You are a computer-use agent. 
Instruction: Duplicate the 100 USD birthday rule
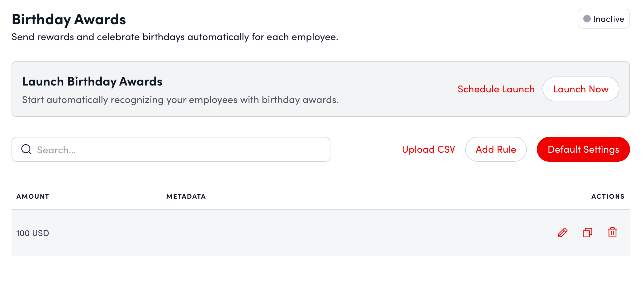587,233
